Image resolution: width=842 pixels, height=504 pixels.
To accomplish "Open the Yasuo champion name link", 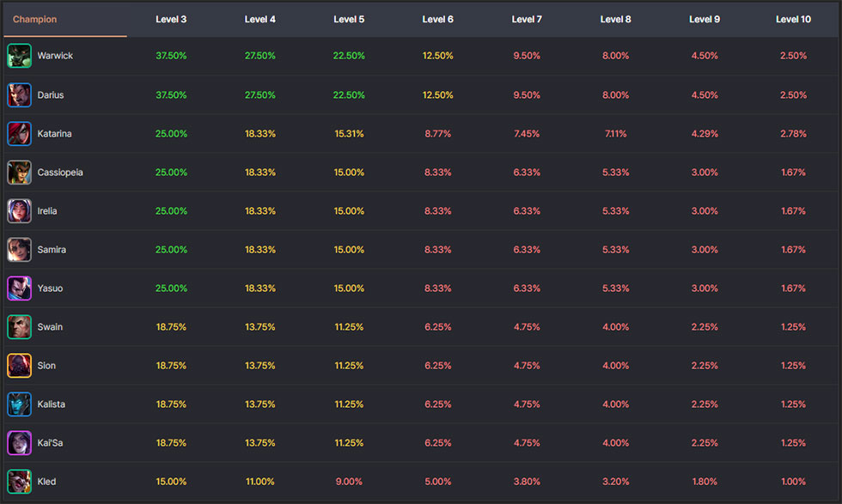I will coord(50,288).
